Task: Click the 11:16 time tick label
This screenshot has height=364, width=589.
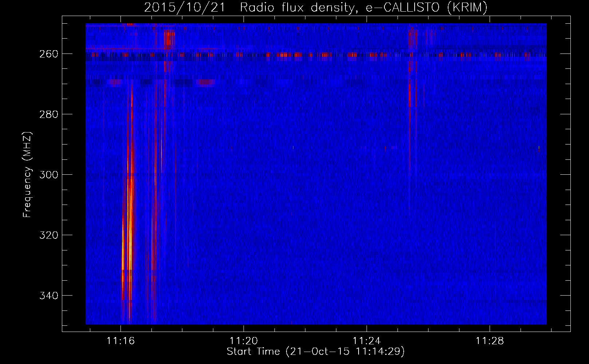Action: point(120,341)
